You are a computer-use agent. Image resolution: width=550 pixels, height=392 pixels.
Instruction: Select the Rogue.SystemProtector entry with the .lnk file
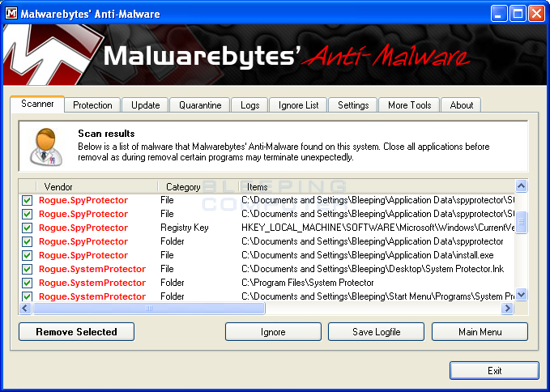(x=92, y=269)
